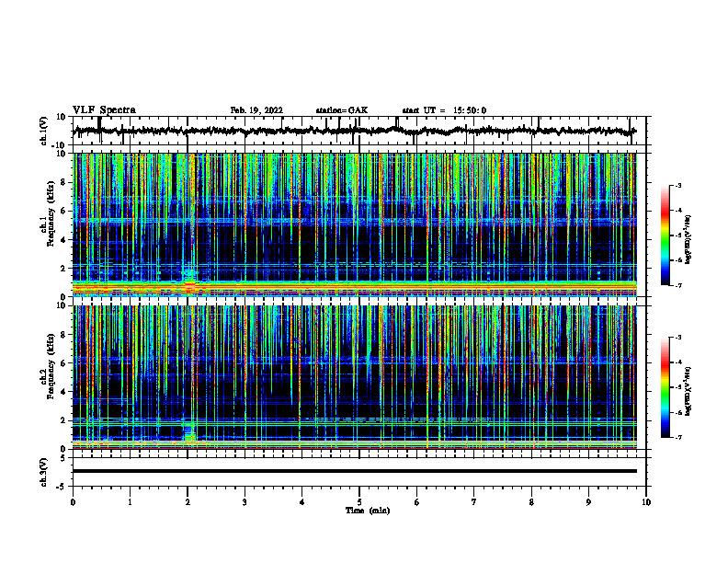Select time axis tick label "9"

(588, 502)
